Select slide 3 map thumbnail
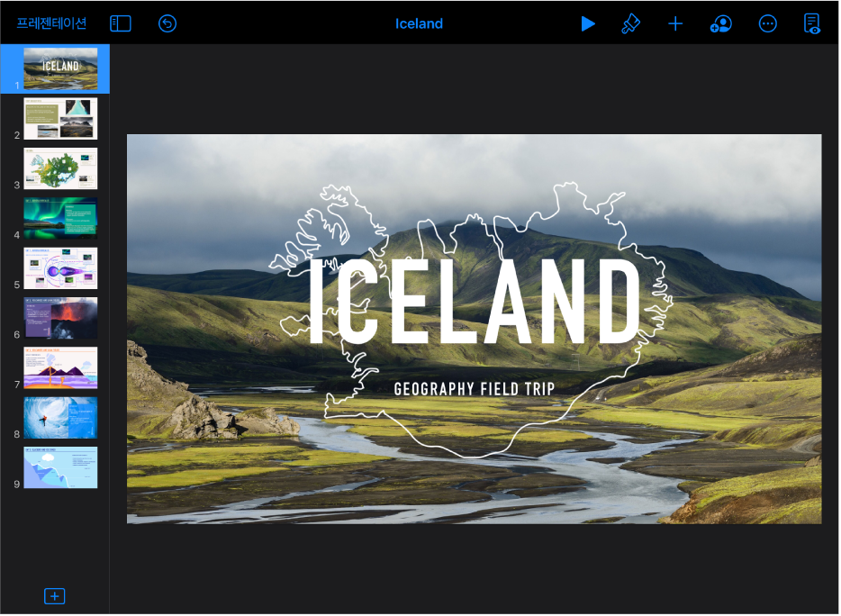 (x=60, y=168)
